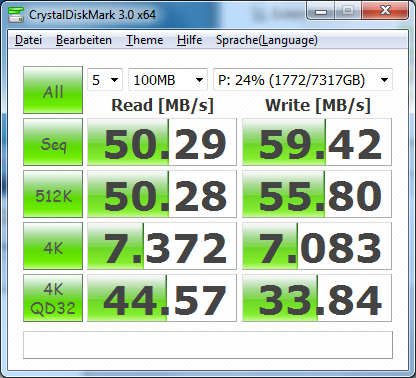Click the 512K write result 55.80
416x378 pixels.
[317, 194]
